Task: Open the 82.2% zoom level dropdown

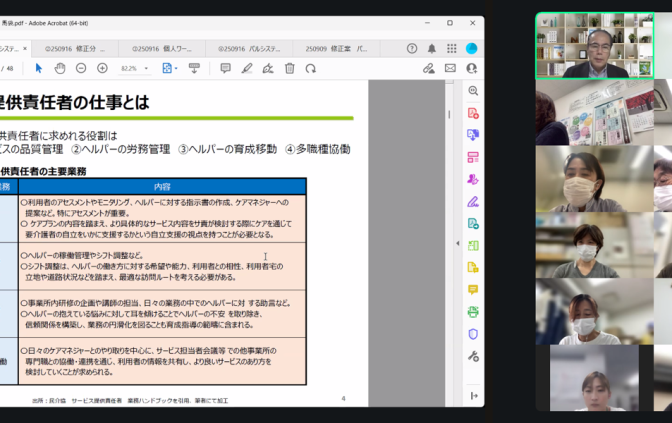Action: [134, 68]
